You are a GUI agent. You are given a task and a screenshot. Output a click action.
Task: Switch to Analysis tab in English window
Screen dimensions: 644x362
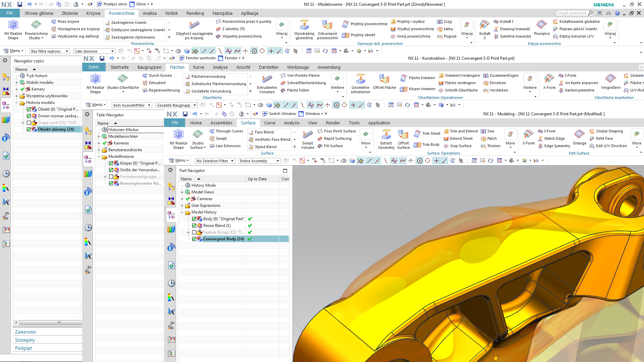coord(291,123)
